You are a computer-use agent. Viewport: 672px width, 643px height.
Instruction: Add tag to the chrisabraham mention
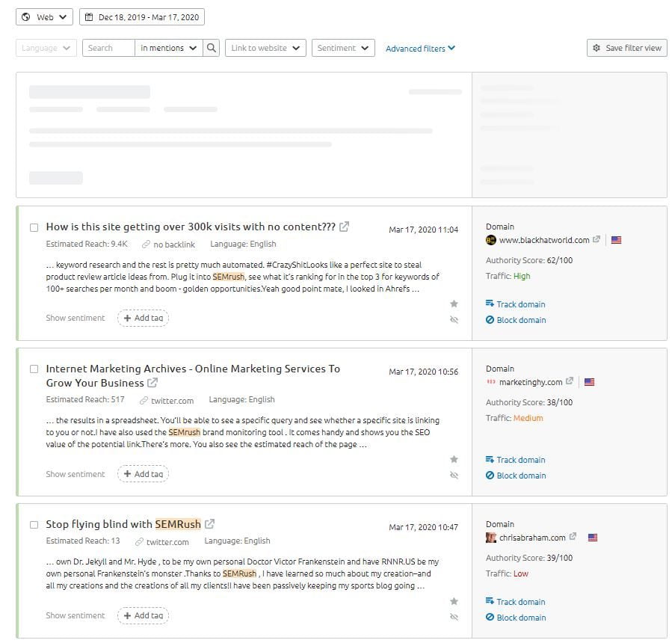[x=143, y=615]
